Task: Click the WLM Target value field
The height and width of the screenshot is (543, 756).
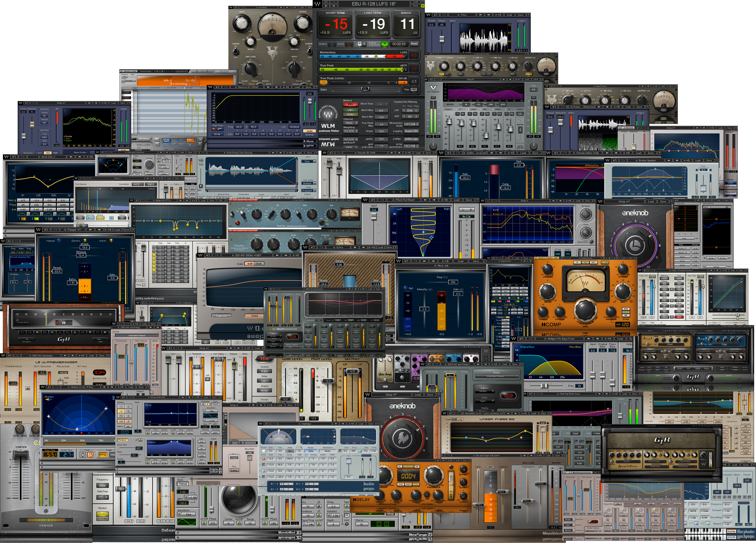Action: [381, 131]
